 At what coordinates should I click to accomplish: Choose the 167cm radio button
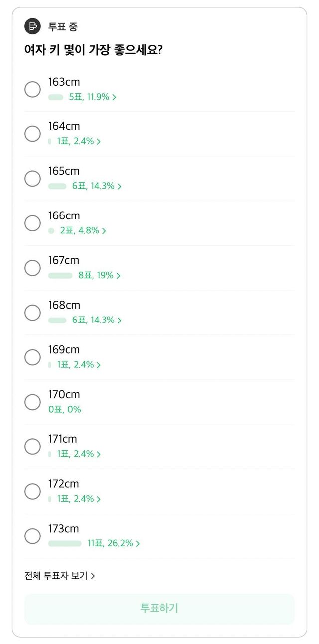(33, 268)
